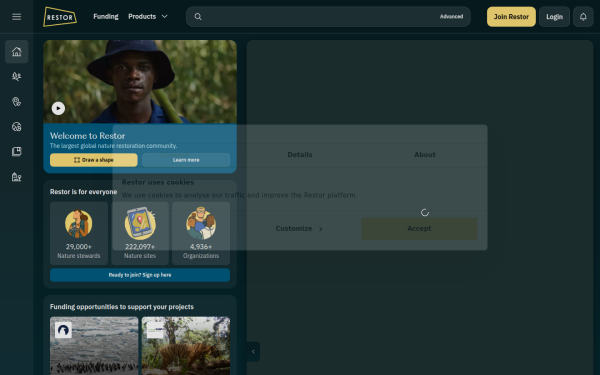Image resolution: width=600 pixels, height=375 pixels.
Task: Click Customize in cookie dialog
Action: (x=299, y=228)
